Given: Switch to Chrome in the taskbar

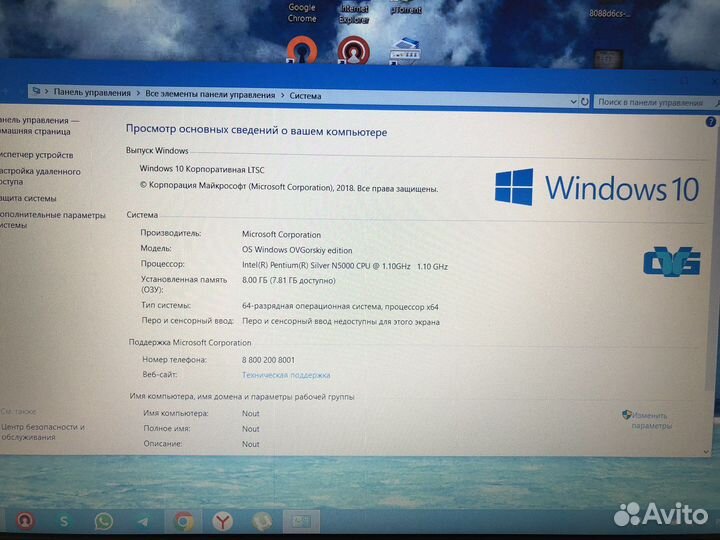Looking at the screenshot, I should click(183, 522).
